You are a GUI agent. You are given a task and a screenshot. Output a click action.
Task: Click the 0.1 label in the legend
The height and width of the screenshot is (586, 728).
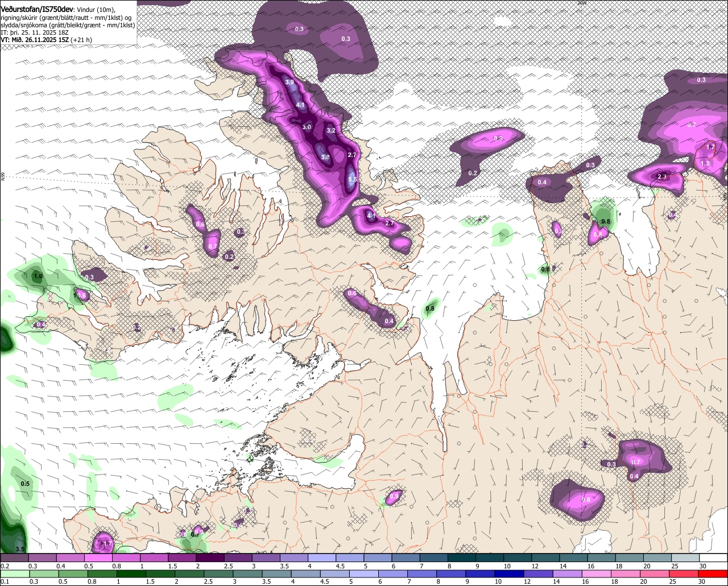click(5, 581)
